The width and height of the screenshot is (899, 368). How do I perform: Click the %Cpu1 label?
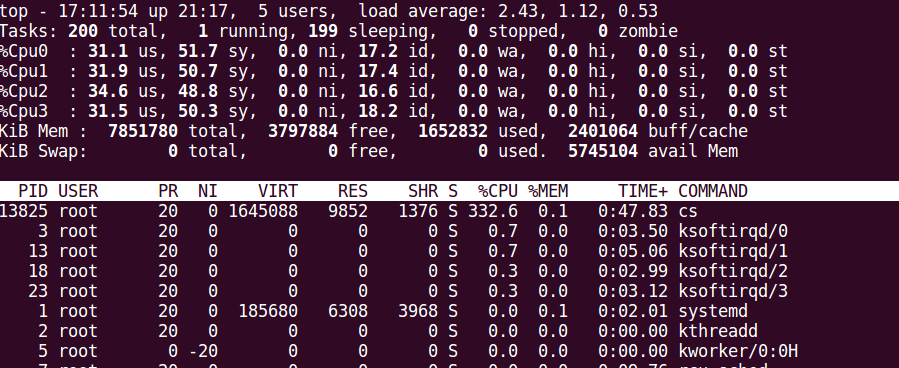point(24,72)
